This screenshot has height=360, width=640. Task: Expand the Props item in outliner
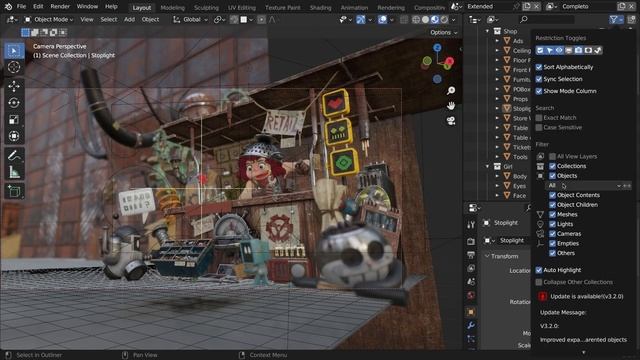coord(497,99)
